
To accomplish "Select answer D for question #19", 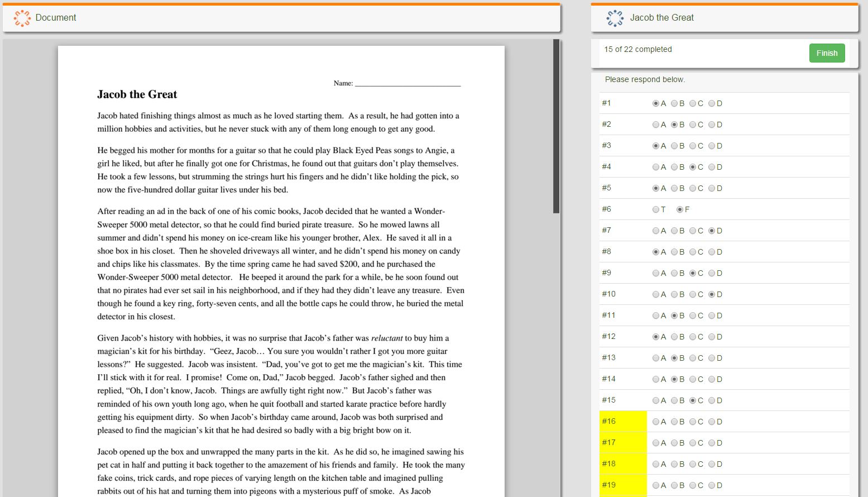I will point(712,485).
